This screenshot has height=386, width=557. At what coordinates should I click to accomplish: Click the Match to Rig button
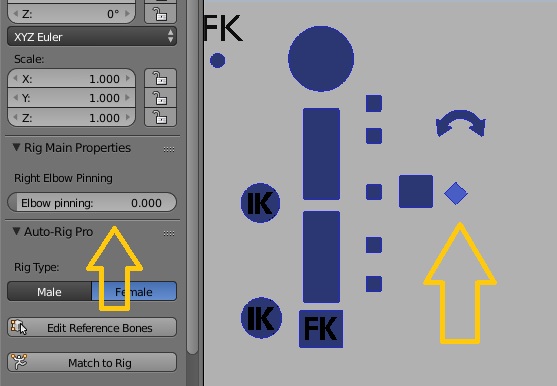tap(92, 362)
